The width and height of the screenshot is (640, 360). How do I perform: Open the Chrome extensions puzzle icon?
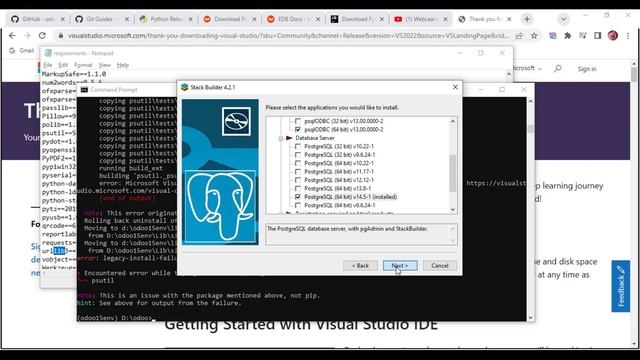click(568, 36)
